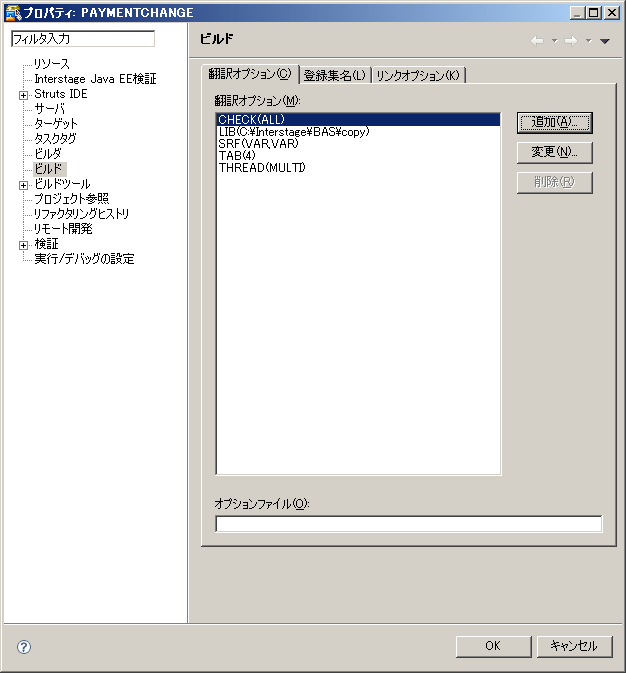Select ターゲット in the tree

tap(56, 124)
